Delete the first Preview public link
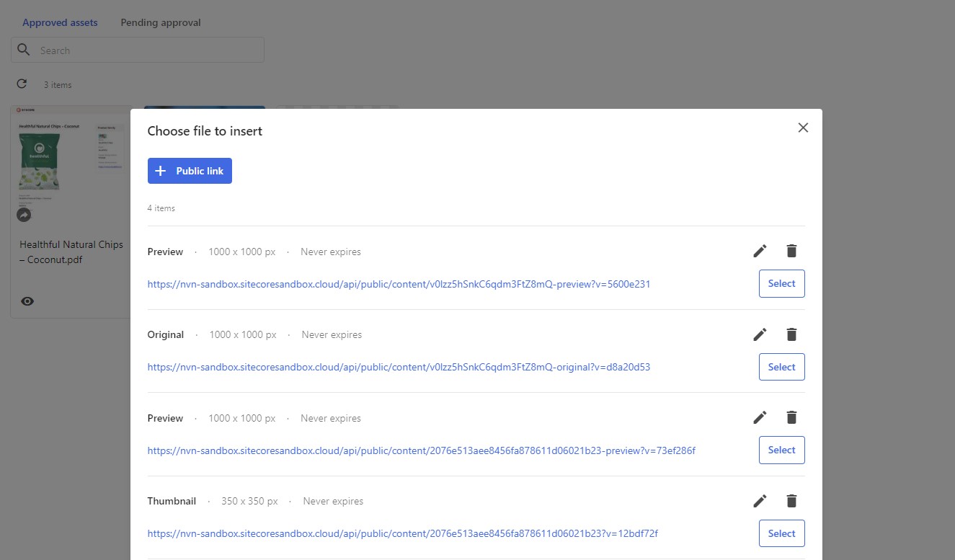This screenshot has height=560, width=955. tap(791, 250)
